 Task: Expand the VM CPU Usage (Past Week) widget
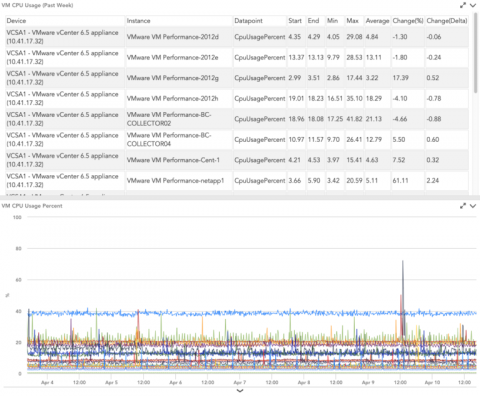(x=463, y=5)
